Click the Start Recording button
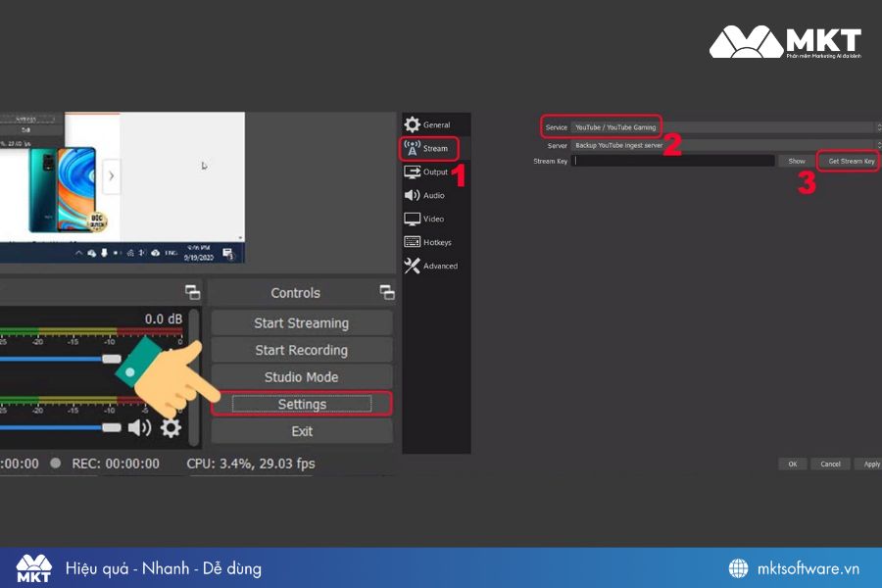This screenshot has height=588, width=882. point(302,350)
